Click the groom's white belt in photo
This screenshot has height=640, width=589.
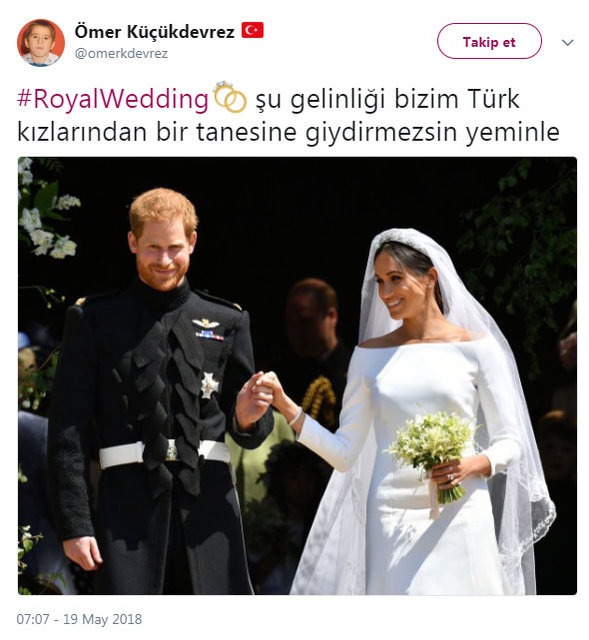click(x=164, y=453)
